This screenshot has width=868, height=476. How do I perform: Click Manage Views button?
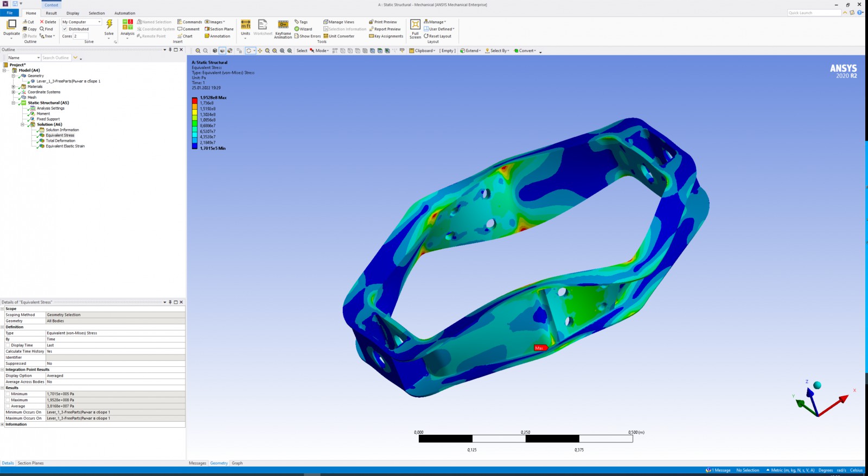[339, 22]
